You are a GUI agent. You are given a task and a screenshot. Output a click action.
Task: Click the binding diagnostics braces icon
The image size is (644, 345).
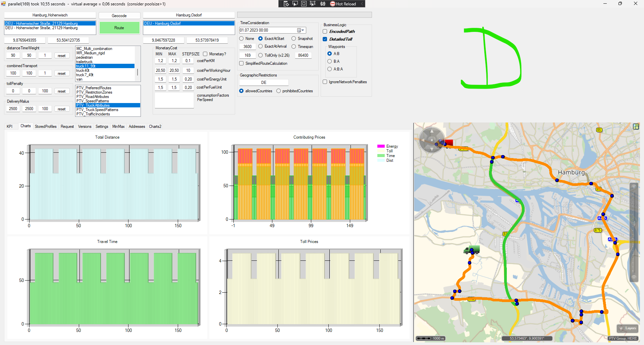tap(323, 4)
